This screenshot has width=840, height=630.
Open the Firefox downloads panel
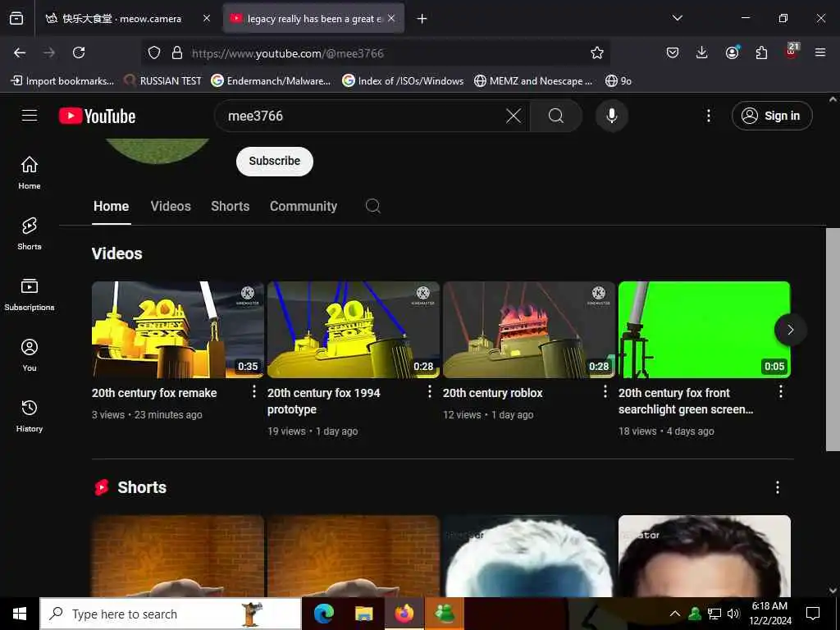[702, 52]
